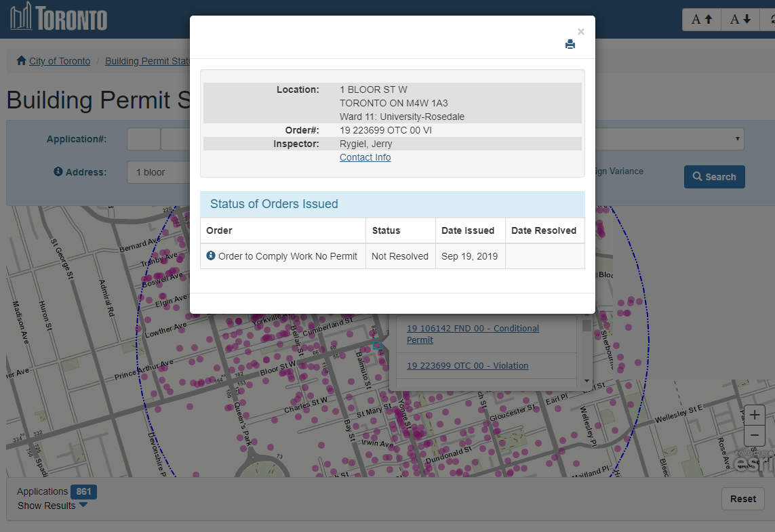Click the Building Permit Status breadcrumb
Screen dimensions: 775x532
click(x=147, y=61)
